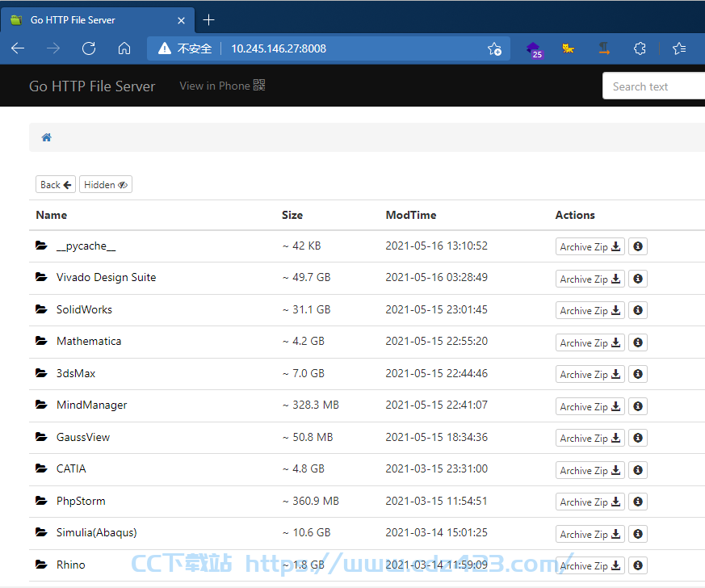
Task: Go to browser home page icon
Action: tap(124, 48)
